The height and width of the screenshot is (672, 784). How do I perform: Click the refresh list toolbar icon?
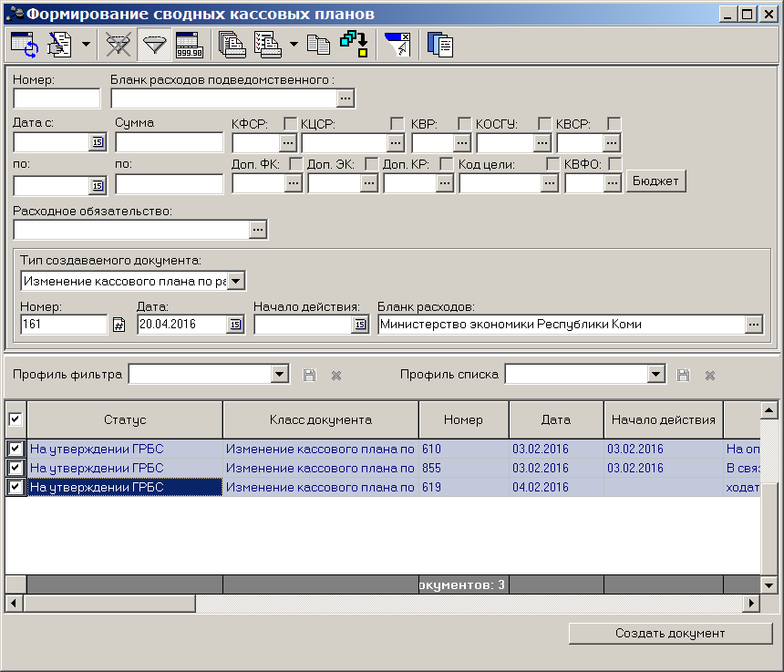25,45
